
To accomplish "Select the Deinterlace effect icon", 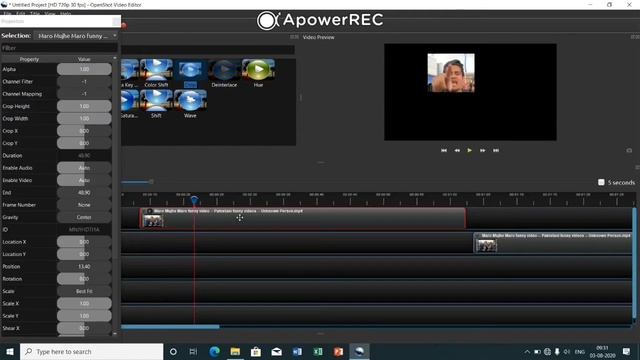I will [224, 69].
